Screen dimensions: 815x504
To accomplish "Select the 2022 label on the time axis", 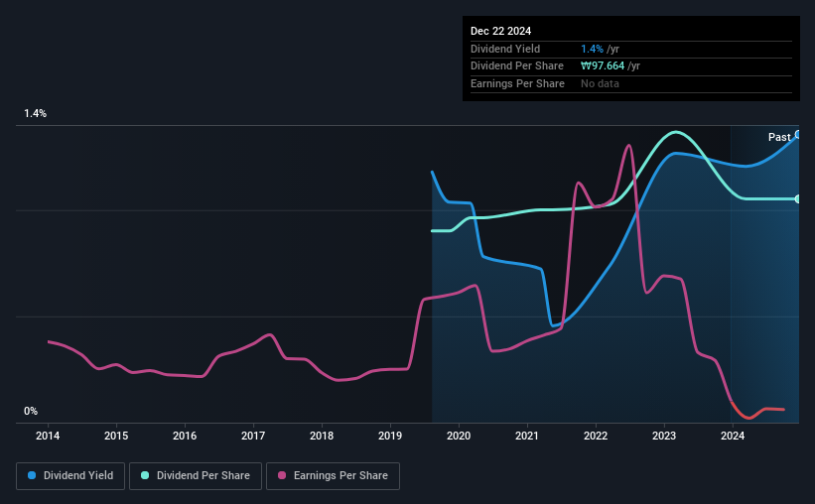I will tap(596, 436).
